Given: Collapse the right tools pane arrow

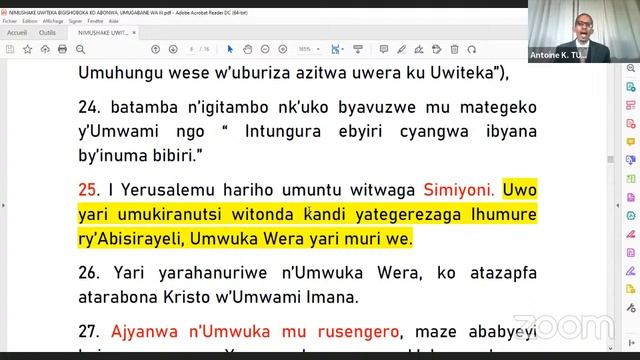Looking at the screenshot, I should pos(618,205).
